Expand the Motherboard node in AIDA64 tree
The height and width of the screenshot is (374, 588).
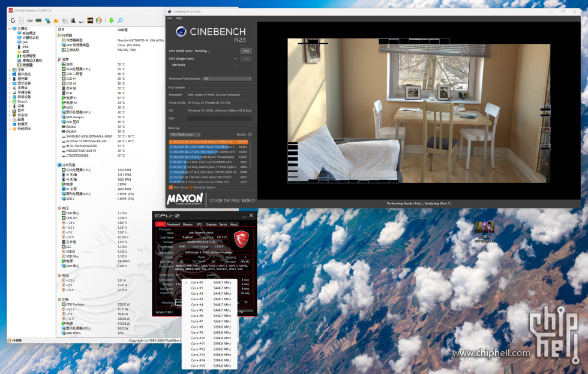click(10, 70)
